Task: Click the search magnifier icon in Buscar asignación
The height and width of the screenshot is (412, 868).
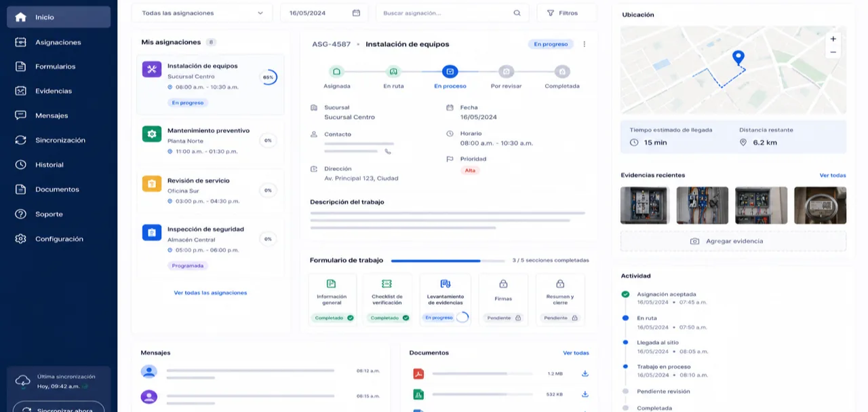Action: tap(517, 13)
